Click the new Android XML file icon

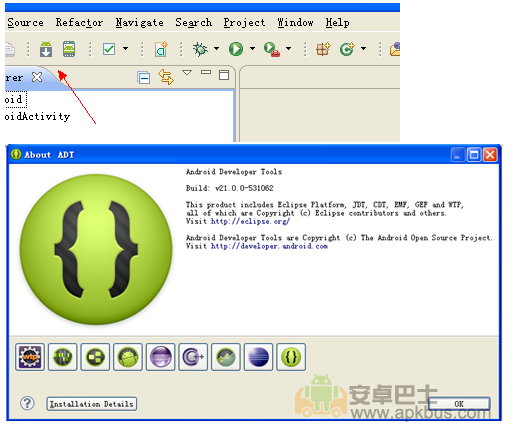click(x=161, y=49)
